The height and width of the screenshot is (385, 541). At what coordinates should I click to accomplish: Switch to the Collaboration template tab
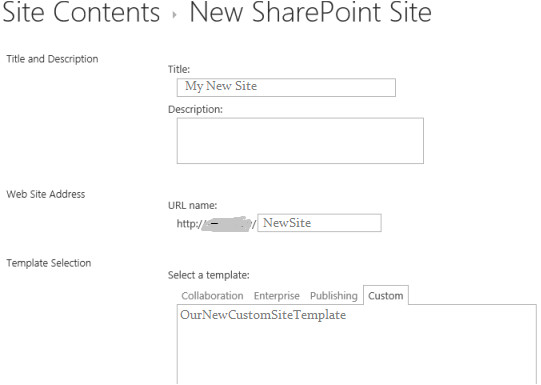212,296
